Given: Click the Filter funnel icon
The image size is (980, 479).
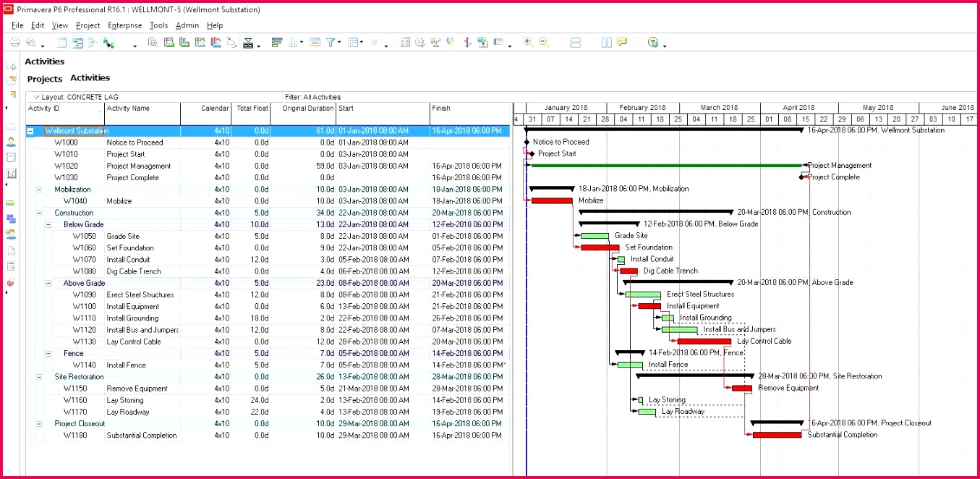Looking at the screenshot, I should pyautogui.click(x=330, y=43).
